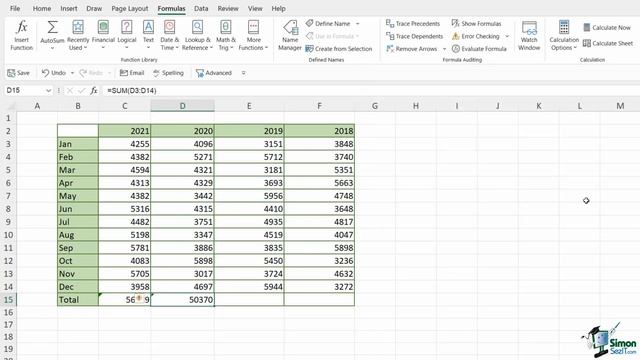Image resolution: width=640 pixels, height=360 pixels.
Task: Switch to the Draw tab
Action: tap(94, 9)
